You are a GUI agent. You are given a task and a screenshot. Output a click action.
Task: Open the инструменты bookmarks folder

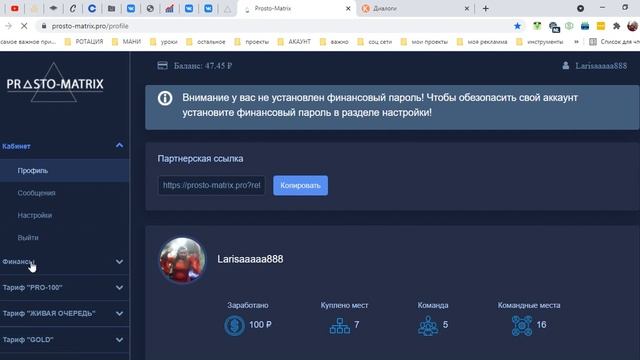click(539, 42)
